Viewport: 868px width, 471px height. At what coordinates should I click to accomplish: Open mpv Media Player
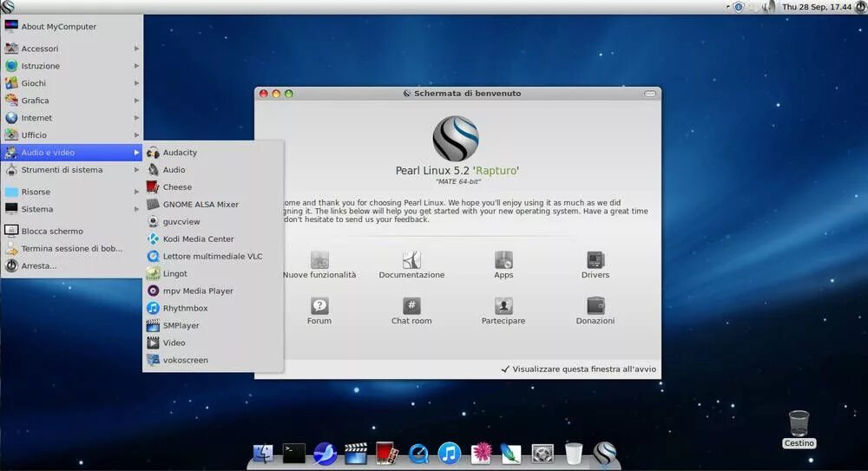[x=214, y=291]
